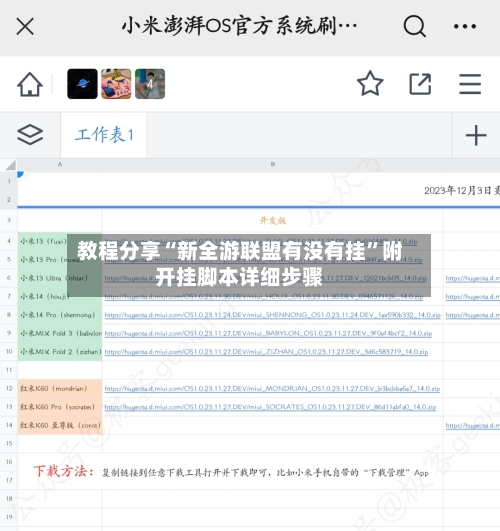Open the share/export icon
This screenshot has height=531, width=500.
click(420, 84)
